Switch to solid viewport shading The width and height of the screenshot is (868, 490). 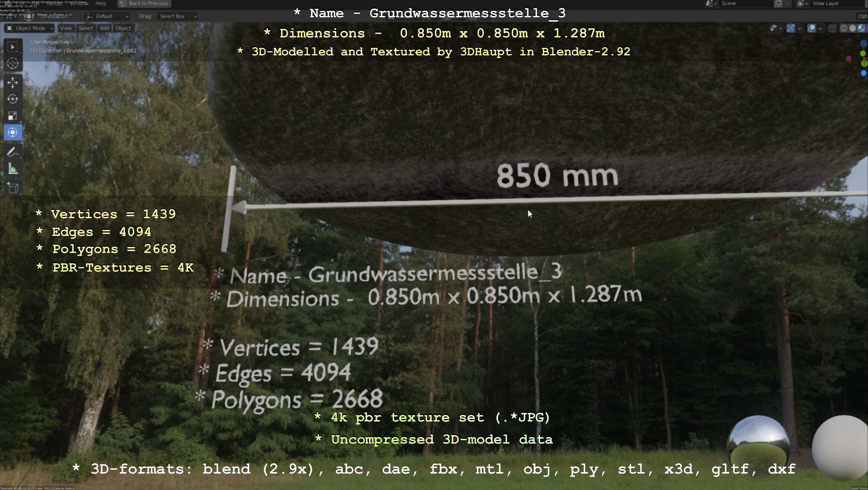(852, 28)
